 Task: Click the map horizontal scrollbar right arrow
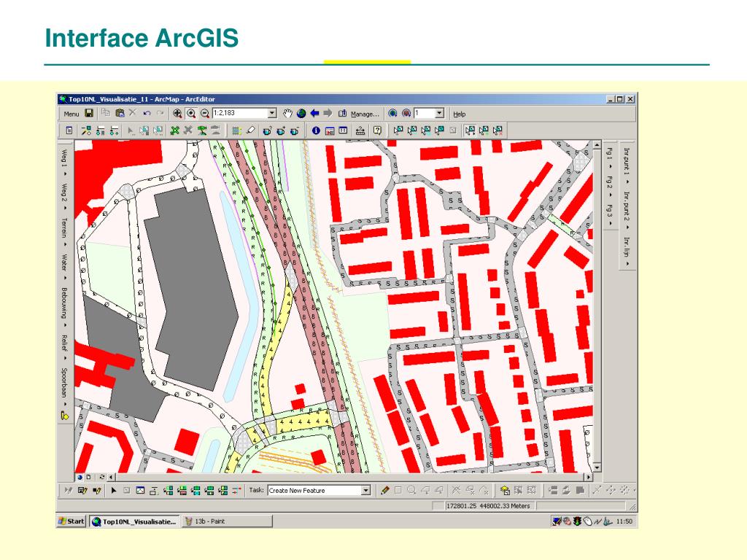tap(589, 477)
